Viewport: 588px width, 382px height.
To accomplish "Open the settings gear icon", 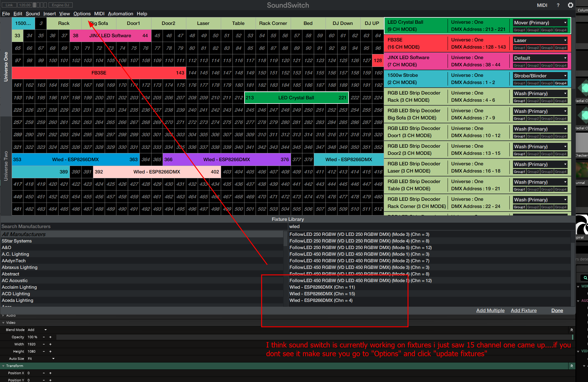I will (570, 5).
